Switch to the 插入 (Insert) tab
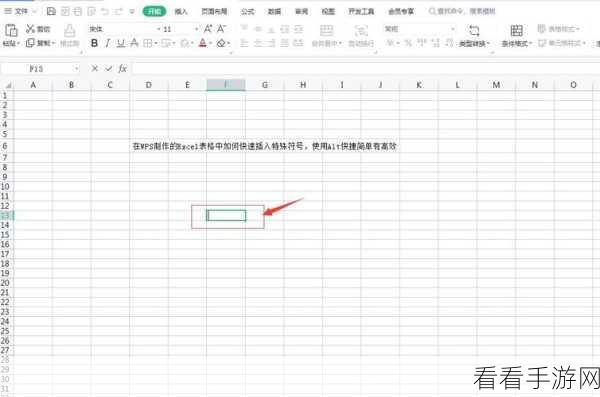 pyautogui.click(x=181, y=11)
